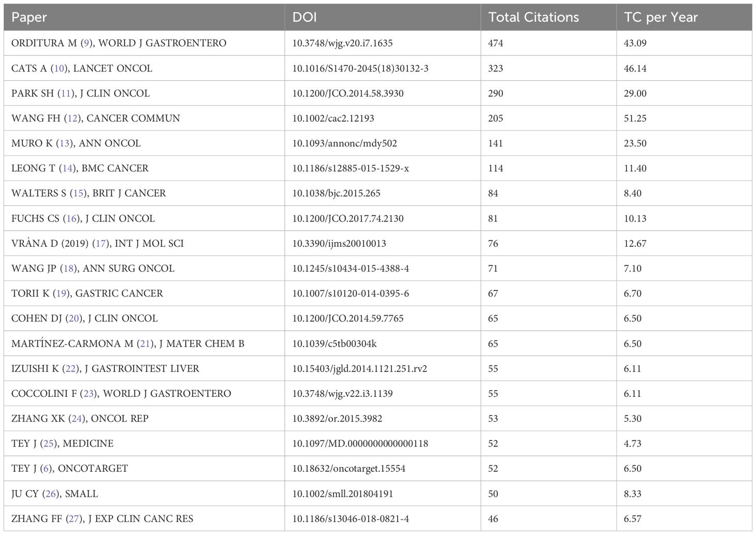Click the DOI column header

pyautogui.click(x=304, y=17)
